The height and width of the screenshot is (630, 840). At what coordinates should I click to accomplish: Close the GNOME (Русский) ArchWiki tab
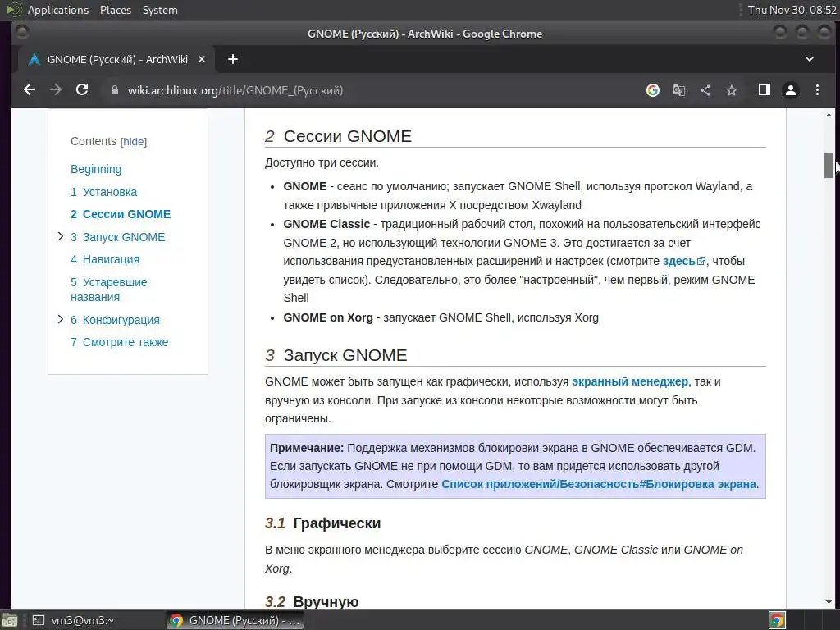click(202, 59)
